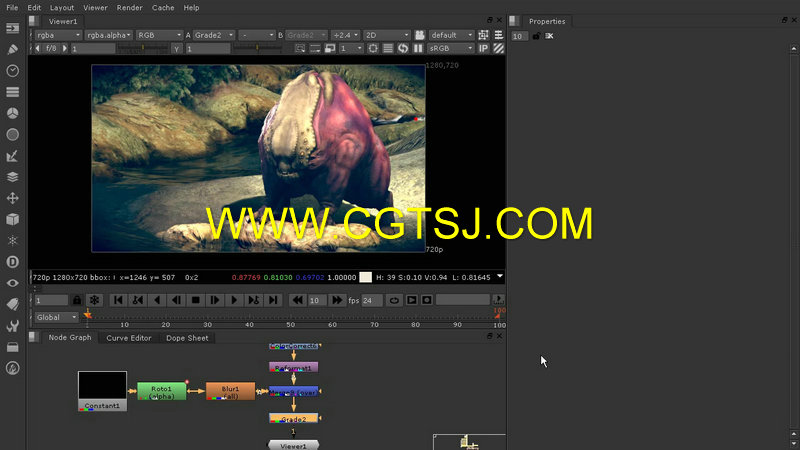
Task: Open the Draw nodes menu (paintbrush icon)
Action: (x=12, y=49)
